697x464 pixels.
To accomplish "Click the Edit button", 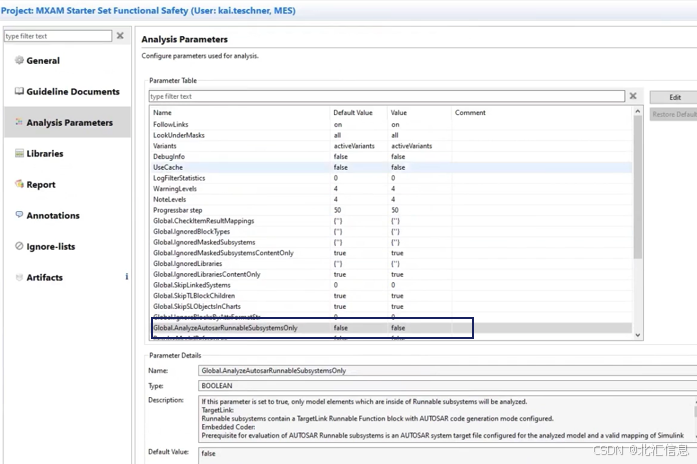I will click(x=674, y=97).
